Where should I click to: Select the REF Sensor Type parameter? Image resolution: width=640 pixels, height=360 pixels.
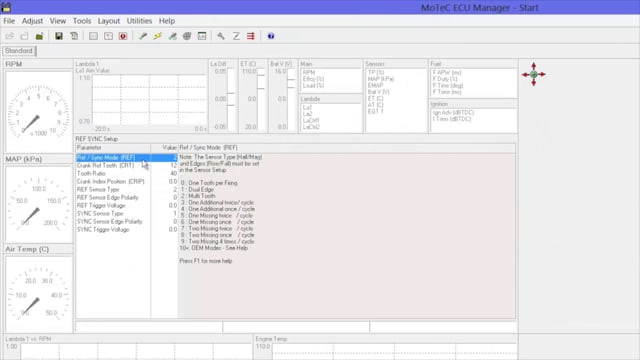click(x=98, y=189)
